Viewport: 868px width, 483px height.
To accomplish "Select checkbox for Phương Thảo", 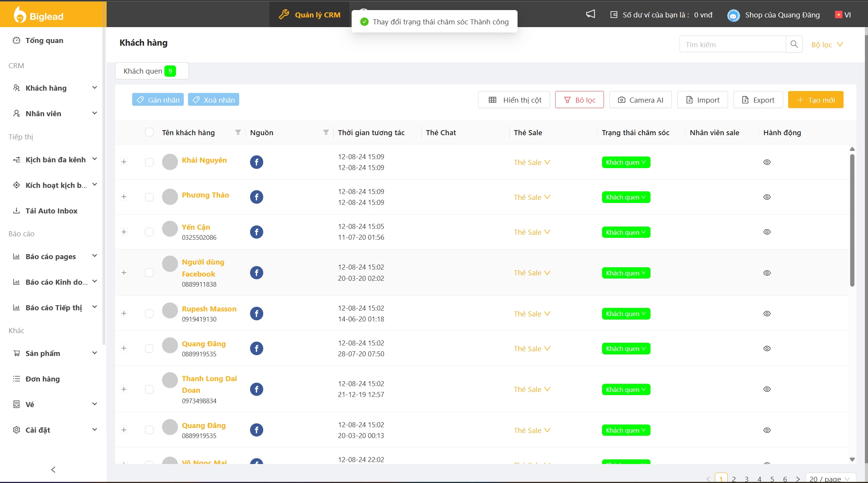I will point(149,197).
